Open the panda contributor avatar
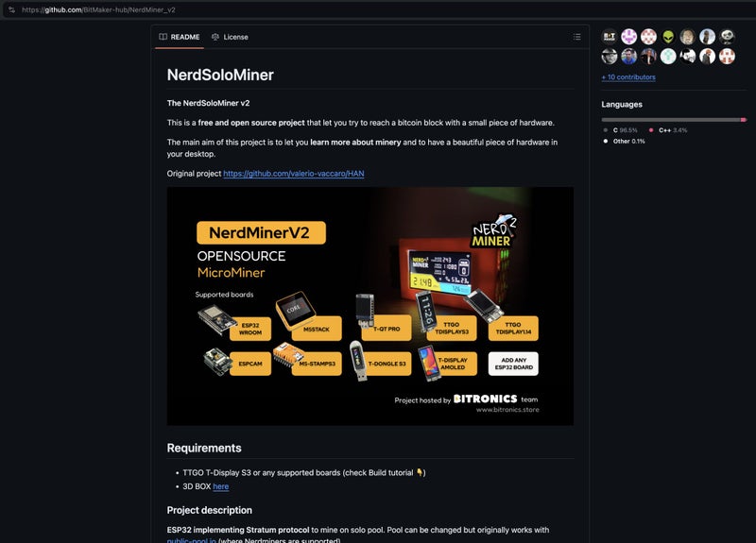 pyautogui.click(x=727, y=37)
